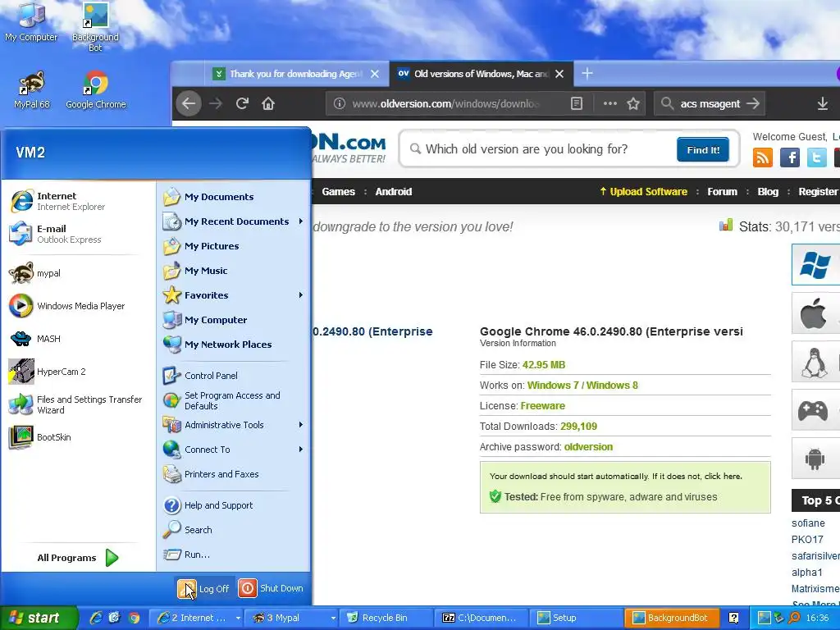Open browser downloads arrow
Screen dimensions: 840x630
(822, 103)
